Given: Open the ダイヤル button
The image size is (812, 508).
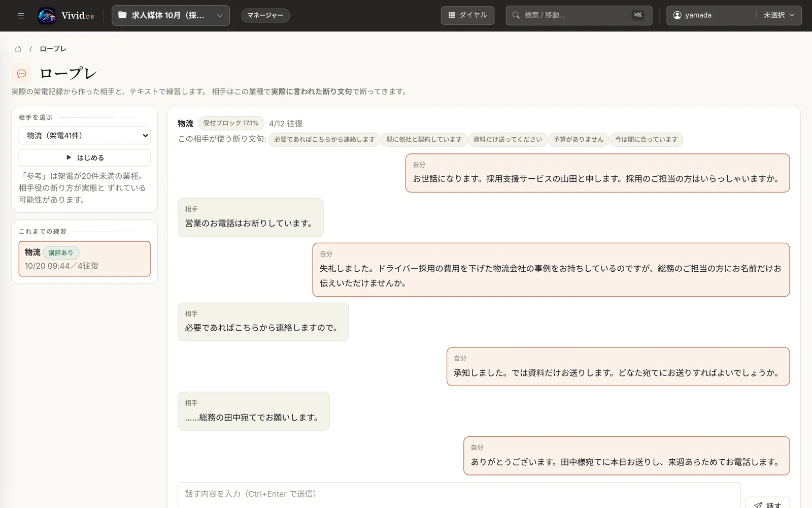Looking at the screenshot, I should coord(467,15).
